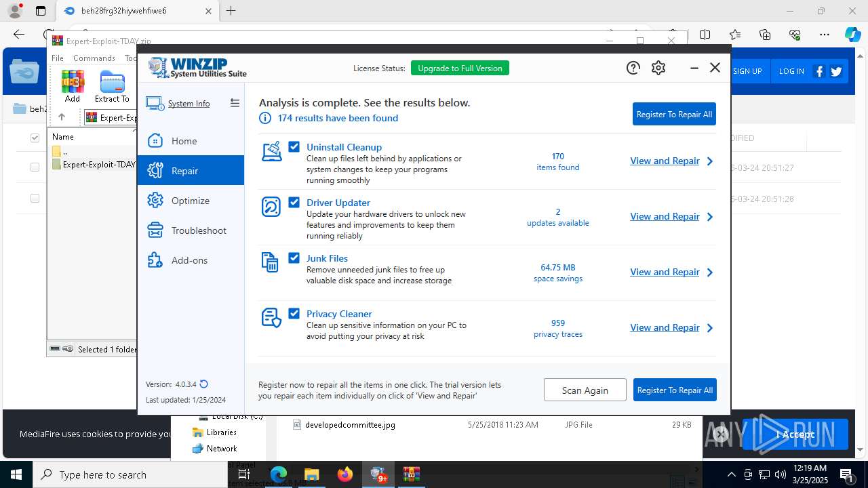The width and height of the screenshot is (868, 488).
Task: Open Firefox from the taskbar
Action: 345,474
